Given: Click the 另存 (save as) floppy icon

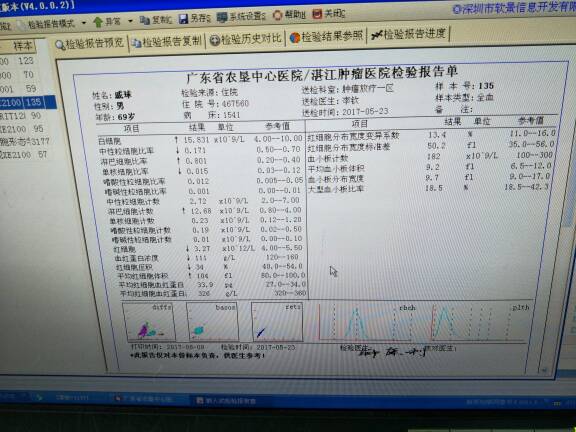Looking at the screenshot, I should point(183,19).
